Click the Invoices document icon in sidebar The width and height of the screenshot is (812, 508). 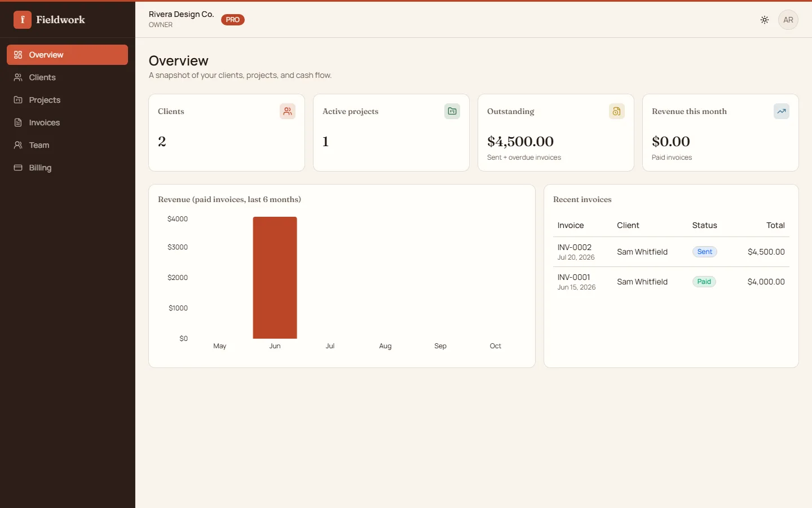point(18,122)
